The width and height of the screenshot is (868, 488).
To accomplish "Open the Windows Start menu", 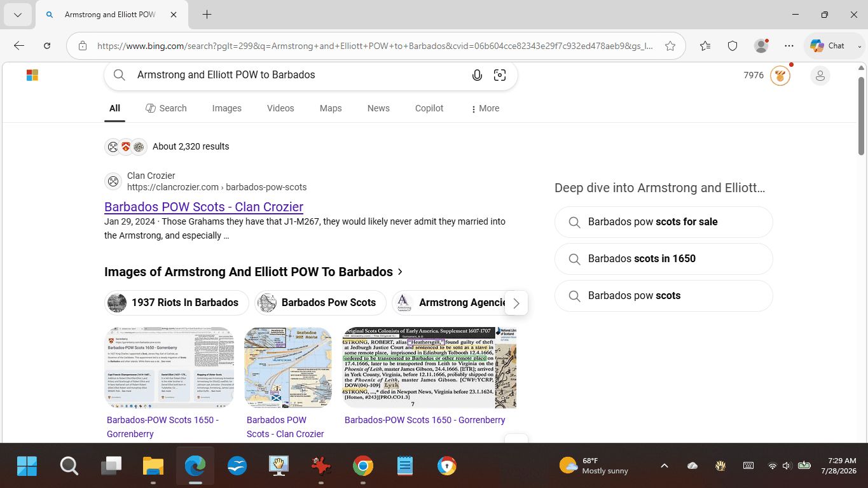I will 27,466.
